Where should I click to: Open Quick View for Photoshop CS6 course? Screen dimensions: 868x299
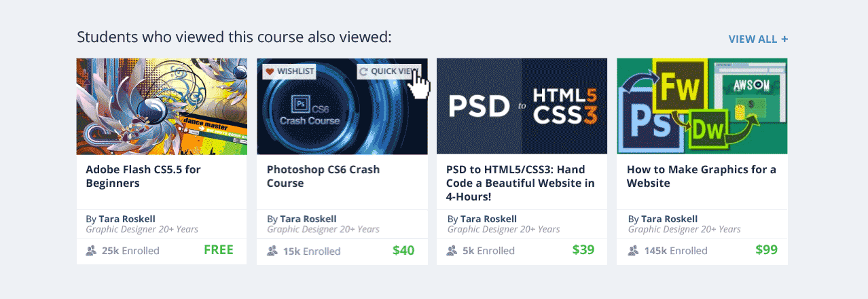click(388, 71)
